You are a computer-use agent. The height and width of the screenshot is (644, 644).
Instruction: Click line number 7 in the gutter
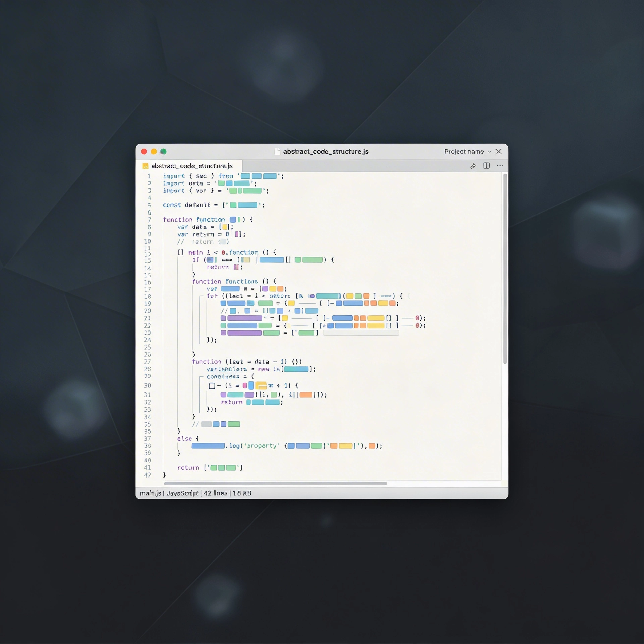click(x=149, y=220)
